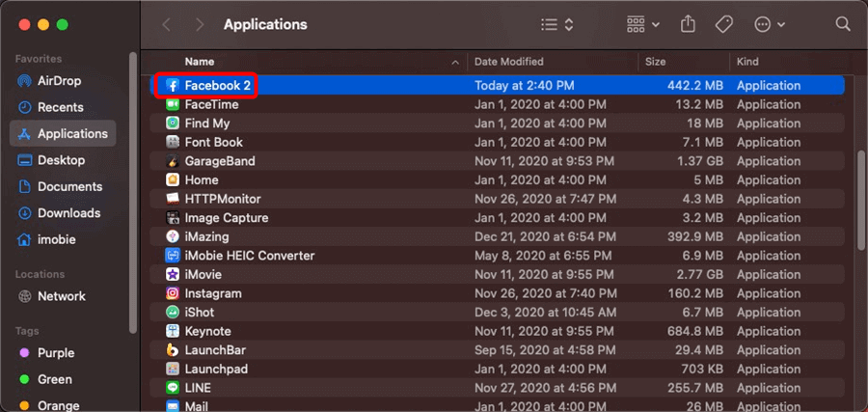
Task: Select the Home app icon
Action: click(173, 180)
